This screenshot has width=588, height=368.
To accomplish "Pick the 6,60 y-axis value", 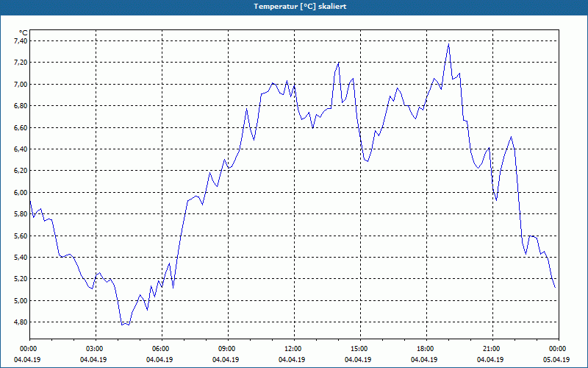I will point(21,127).
